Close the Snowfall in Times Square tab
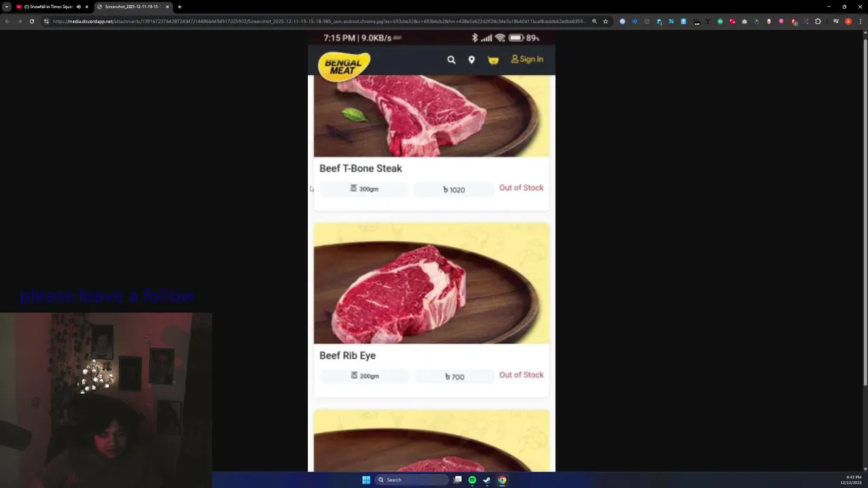This screenshot has width=868, height=488. coord(87,7)
